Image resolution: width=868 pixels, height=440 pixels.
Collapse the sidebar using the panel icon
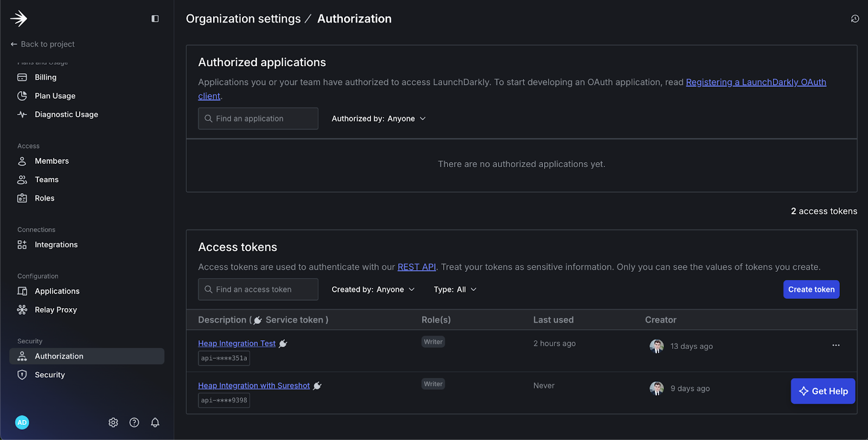point(155,18)
